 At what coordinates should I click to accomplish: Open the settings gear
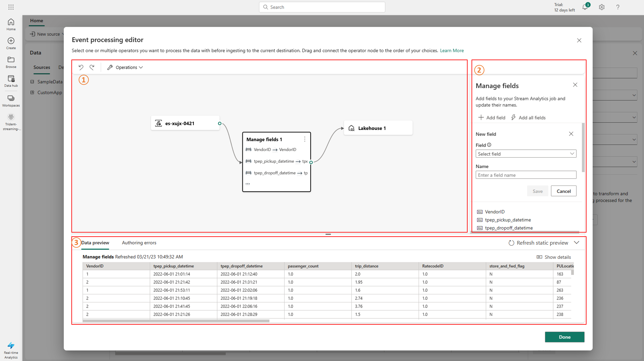click(x=601, y=7)
